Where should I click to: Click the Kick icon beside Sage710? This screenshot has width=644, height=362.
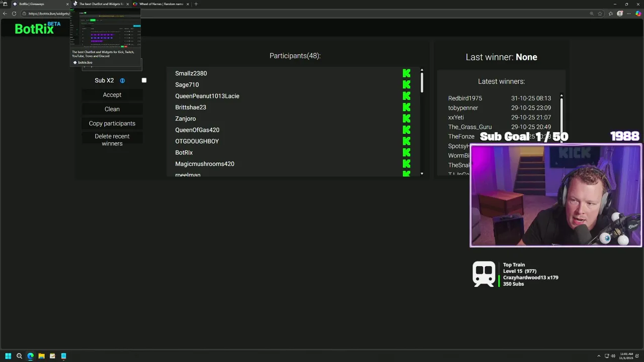point(407,84)
